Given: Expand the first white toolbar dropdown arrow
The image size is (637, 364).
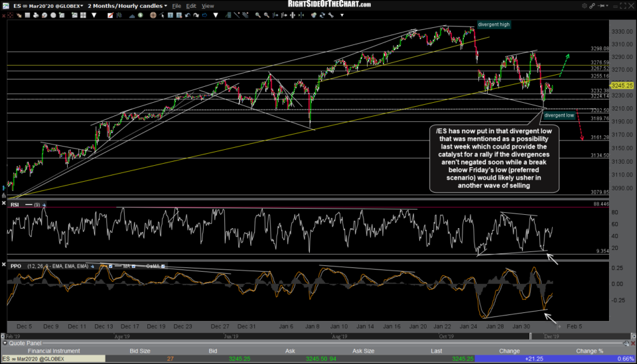Looking at the screenshot, I should tap(94, 15).
